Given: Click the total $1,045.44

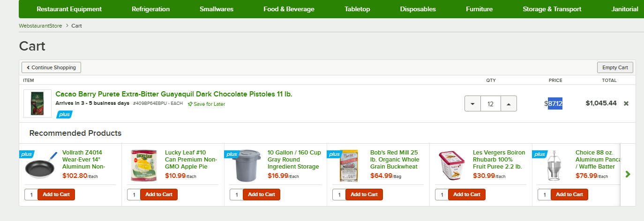Looking at the screenshot, I should point(601,103).
